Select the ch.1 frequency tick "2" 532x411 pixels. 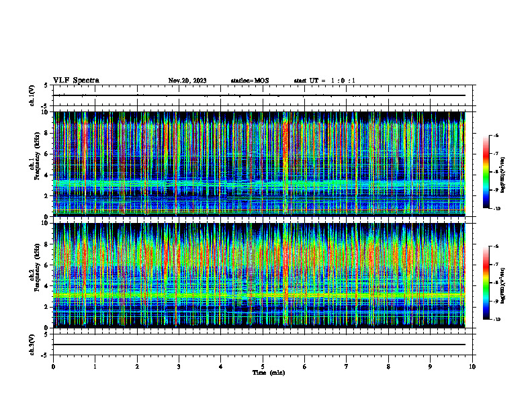[46, 195]
